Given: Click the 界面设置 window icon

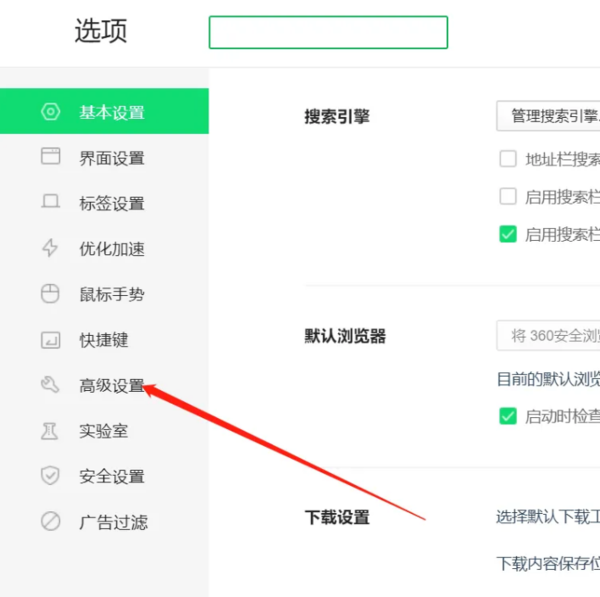Looking at the screenshot, I should pos(51,156).
